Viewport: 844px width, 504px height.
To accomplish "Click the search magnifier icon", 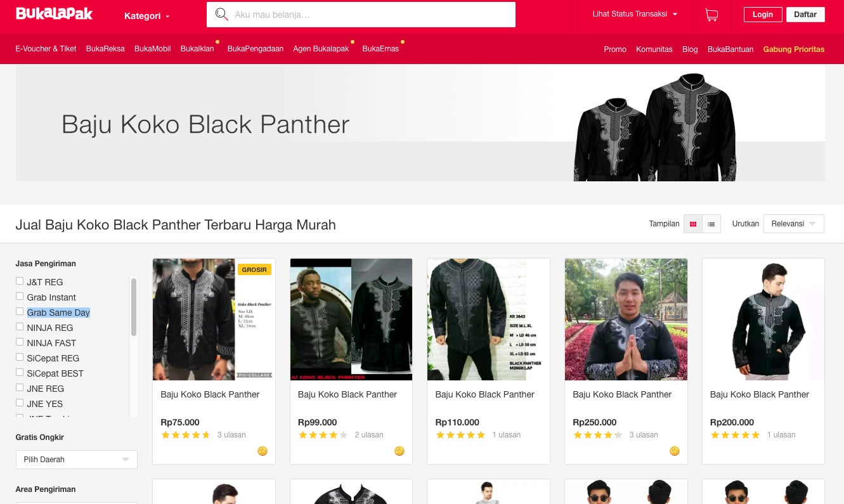I will tap(221, 15).
